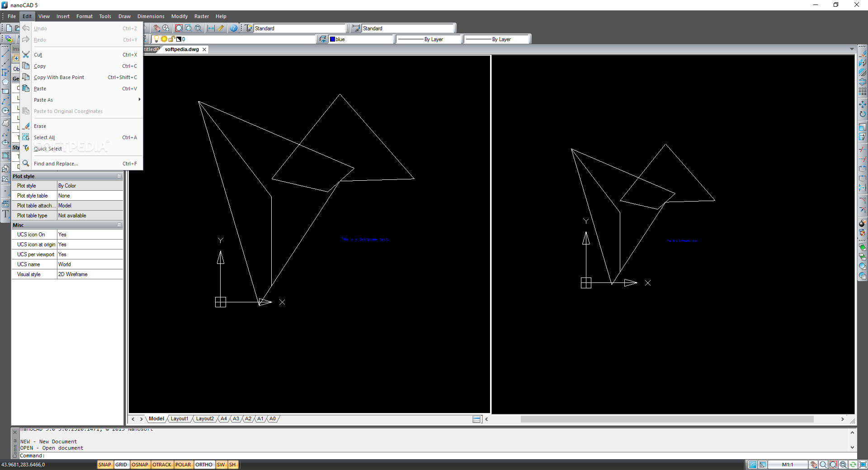Click the Zoom Window red-framed magnifier in top toolbar

[x=179, y=28]
